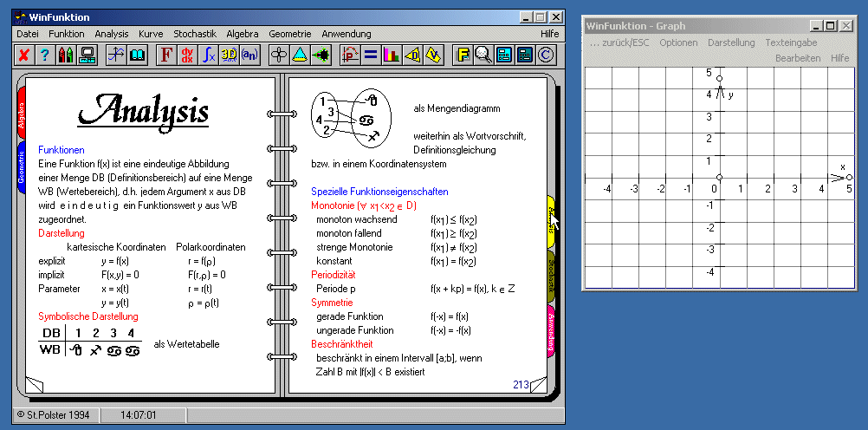Click the cone solid geometry icon
Screen dimensions: 868x430
point(300,55)
